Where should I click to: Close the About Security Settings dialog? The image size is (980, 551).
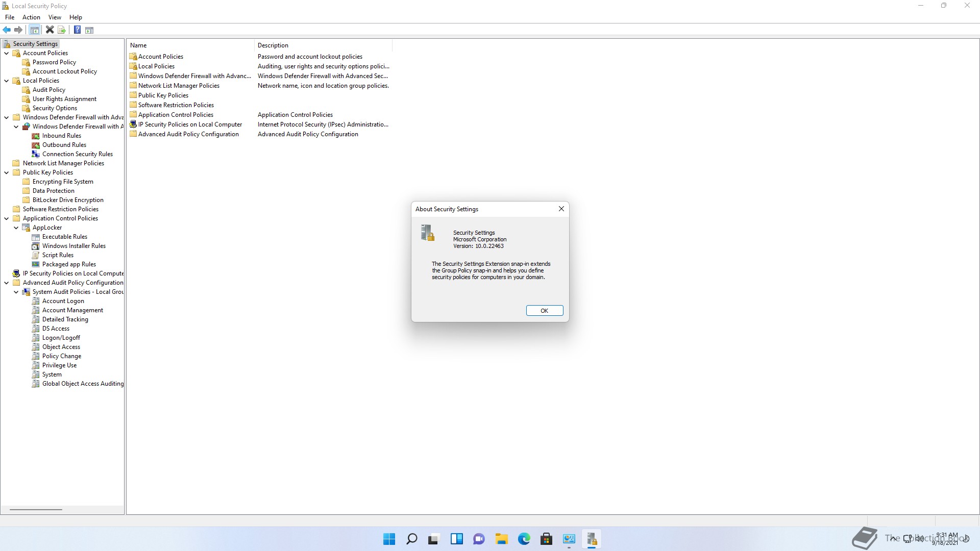pyautogui.click(x=561, y=209)
